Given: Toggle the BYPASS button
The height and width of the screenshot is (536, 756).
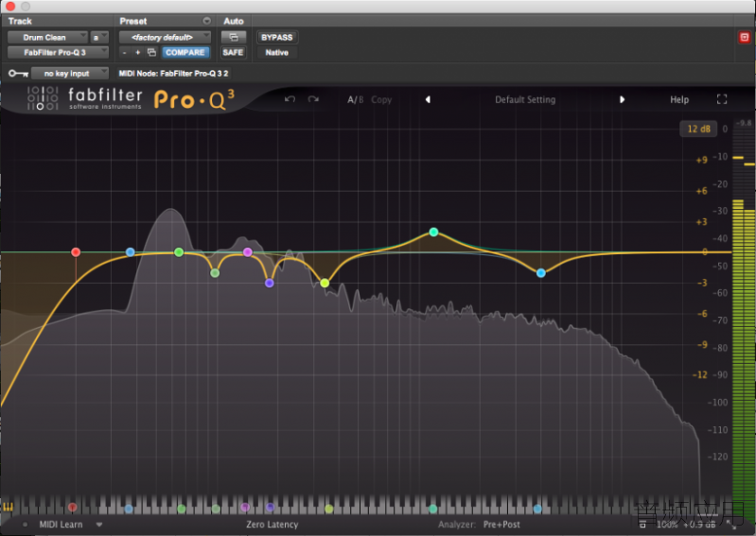Looking at the screenshot, I should pyautogui.click(x=276, y=37).
